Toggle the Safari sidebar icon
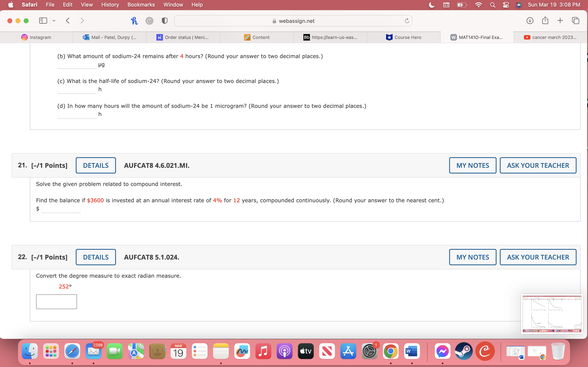The width and height of the screenshot is (588, 367). 43,21
